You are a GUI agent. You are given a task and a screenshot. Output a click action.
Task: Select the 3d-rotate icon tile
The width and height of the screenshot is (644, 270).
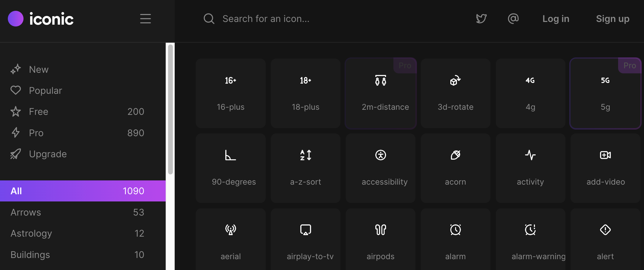(455, 93)
